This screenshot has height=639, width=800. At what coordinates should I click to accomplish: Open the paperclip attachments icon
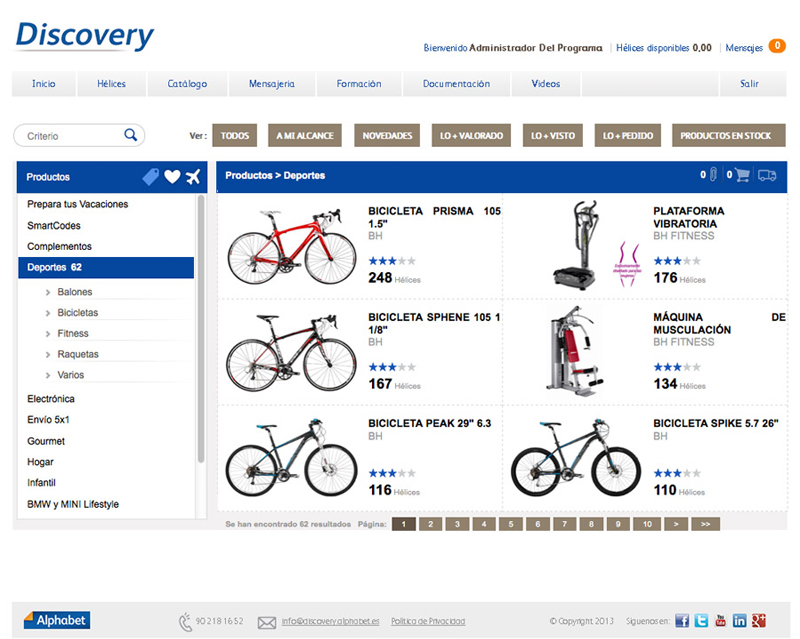[x=713, y=175]
